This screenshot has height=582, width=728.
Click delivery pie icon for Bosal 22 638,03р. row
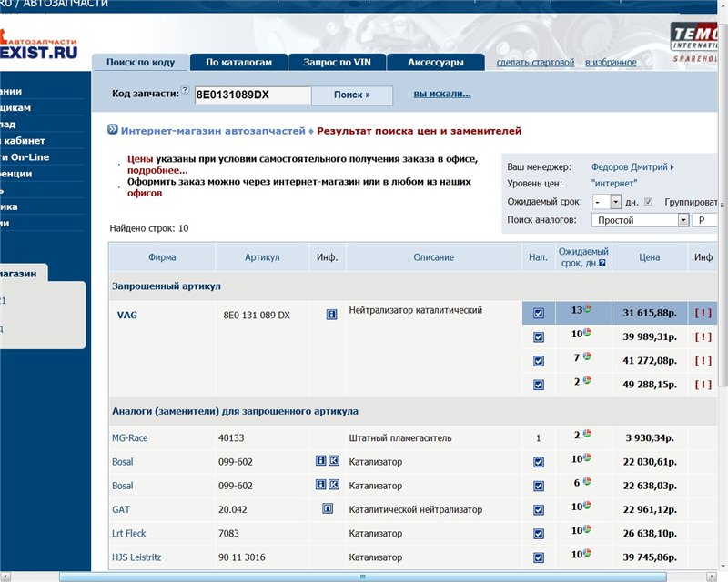point(587,481)
